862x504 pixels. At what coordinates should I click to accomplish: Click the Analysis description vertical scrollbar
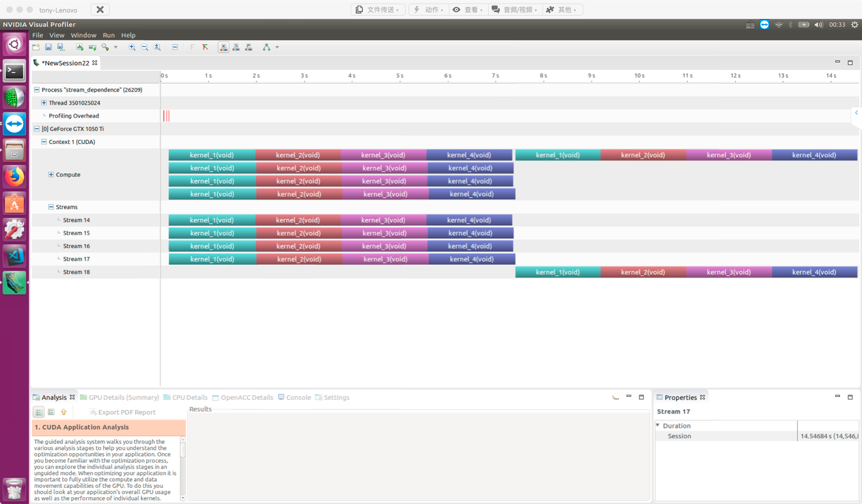coord(183,468)
